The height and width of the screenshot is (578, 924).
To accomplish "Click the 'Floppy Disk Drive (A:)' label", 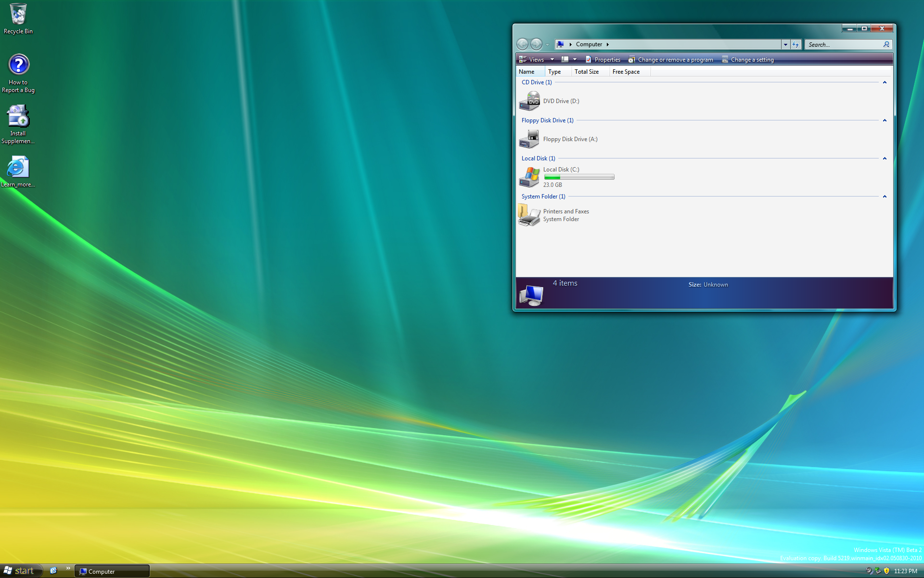I will (570, 139).
